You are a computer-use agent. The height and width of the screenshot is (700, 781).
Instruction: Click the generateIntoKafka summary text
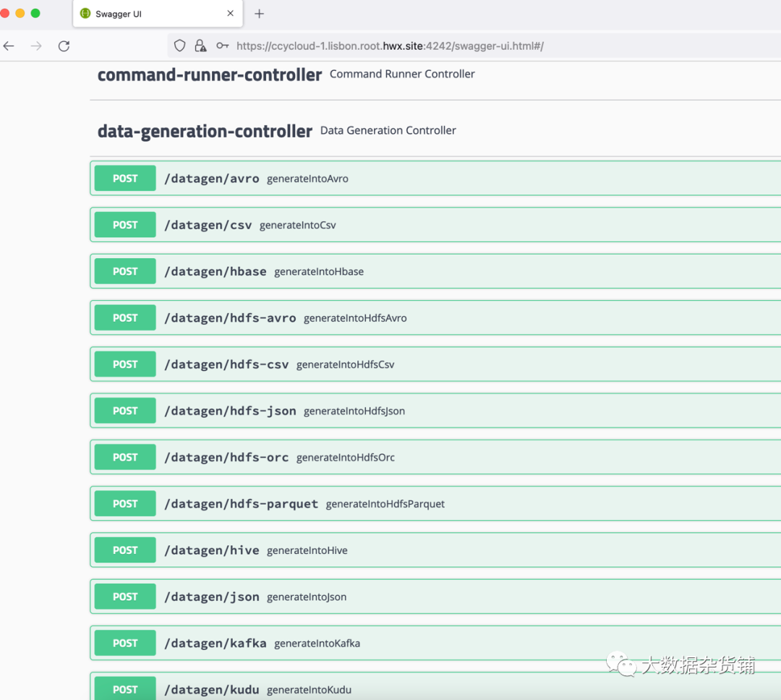pos(317,643)
